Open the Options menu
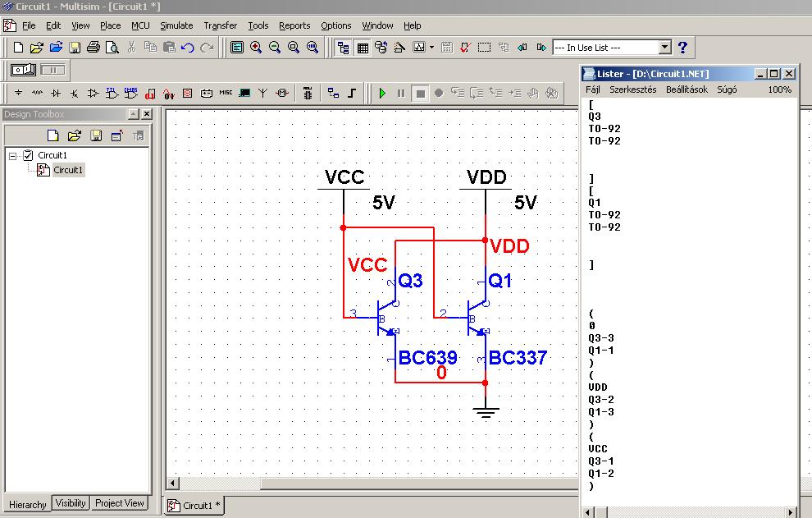This screenshot has height=518, width=812. click(335, 25)
